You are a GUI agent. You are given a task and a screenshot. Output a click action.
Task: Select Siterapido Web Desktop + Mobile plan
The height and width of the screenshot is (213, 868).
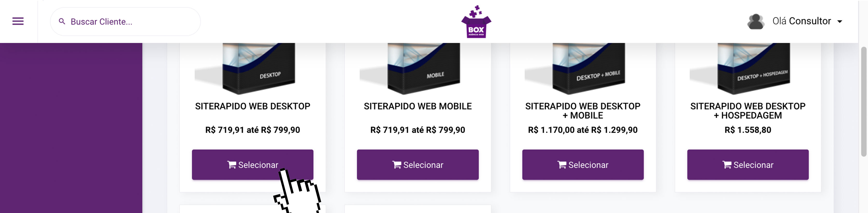click(x=583, y=165)
